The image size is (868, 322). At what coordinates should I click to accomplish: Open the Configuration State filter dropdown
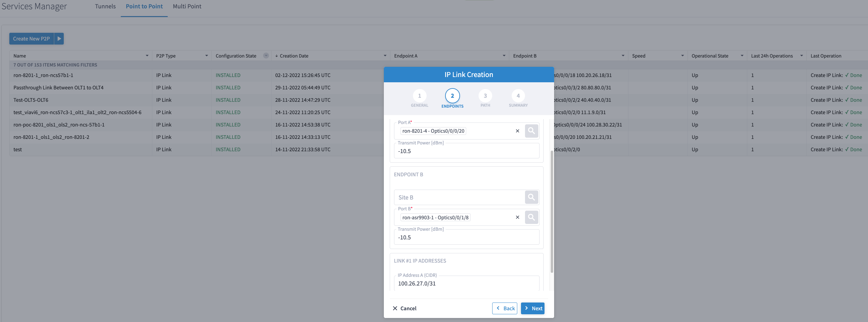266,56
